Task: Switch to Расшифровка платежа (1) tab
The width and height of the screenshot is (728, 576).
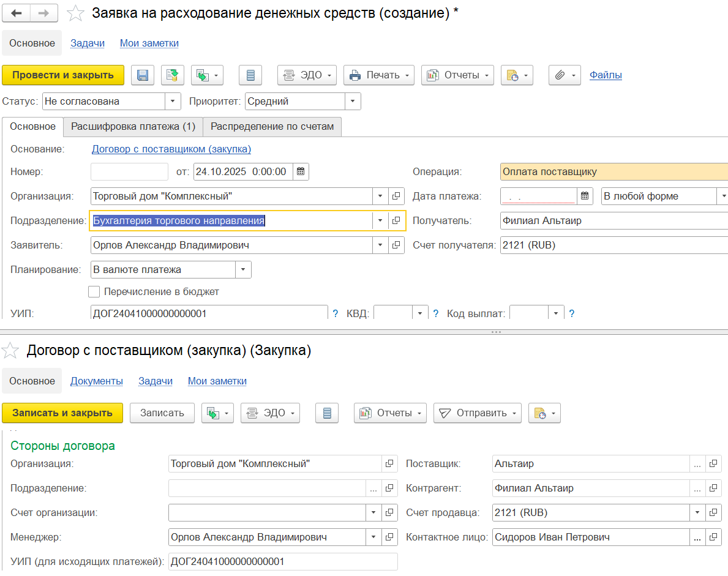Action: (133, 127)
